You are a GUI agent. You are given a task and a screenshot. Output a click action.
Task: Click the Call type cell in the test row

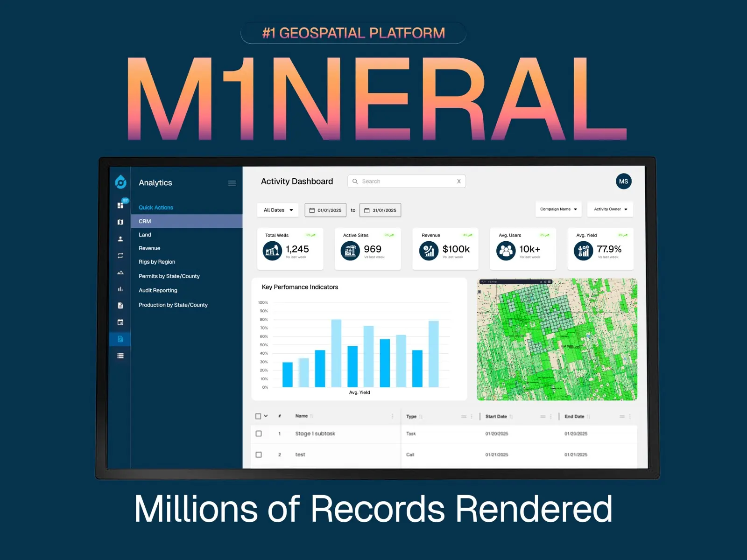click(410, 455)
